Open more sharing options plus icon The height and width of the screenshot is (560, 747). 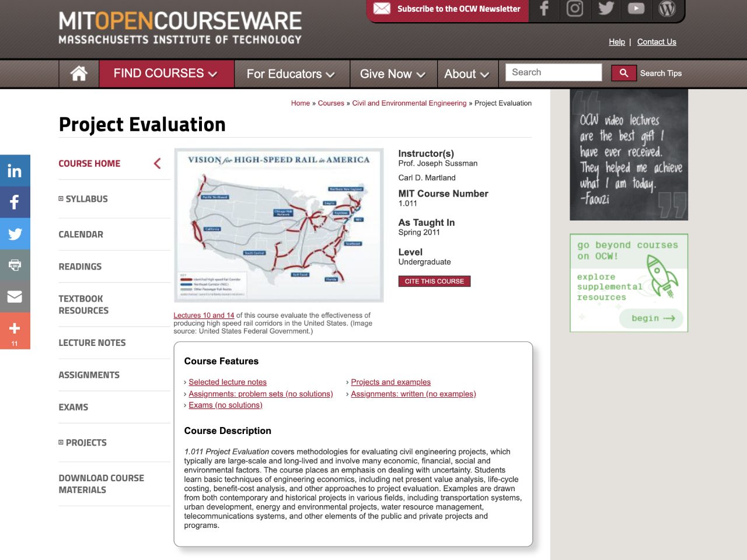(x=15, y=331)
